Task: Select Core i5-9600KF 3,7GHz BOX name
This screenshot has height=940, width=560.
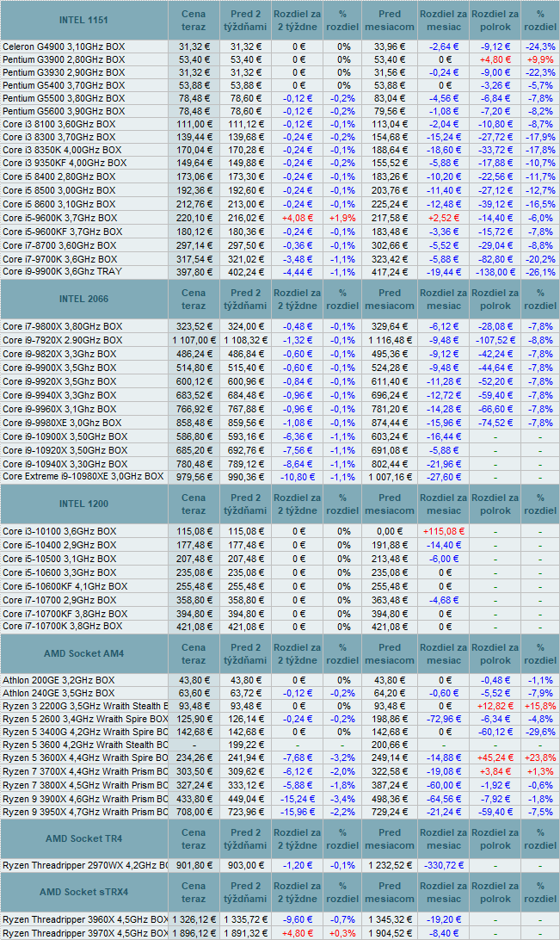Action: pyautogui.click(x=62, y=232)
